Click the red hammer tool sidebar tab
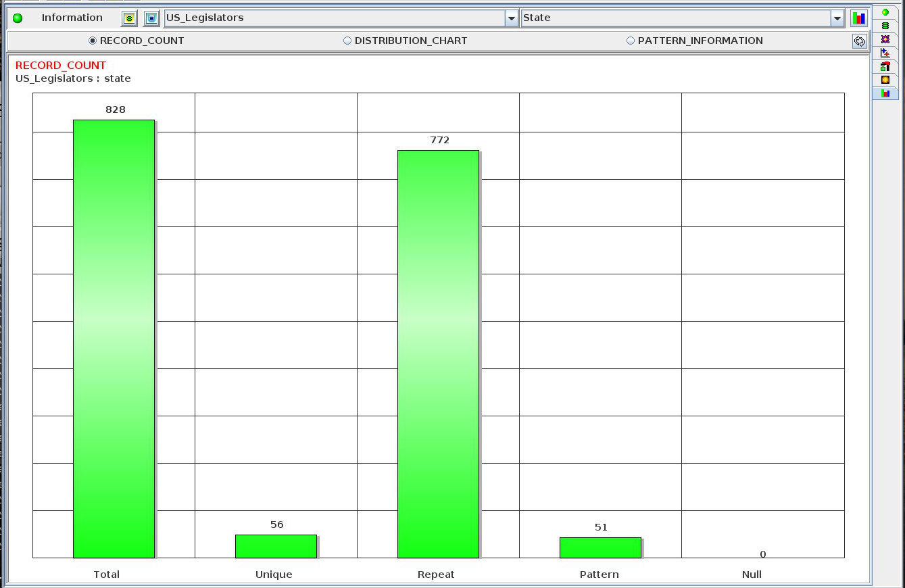This screenshot has height=588, width=905. tap(885, 66)
